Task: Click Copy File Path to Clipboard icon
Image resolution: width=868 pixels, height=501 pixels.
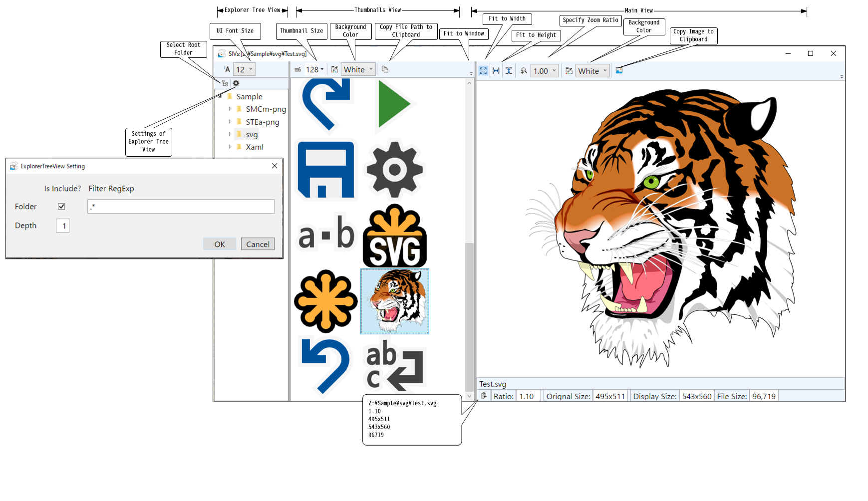Action: click(x=385, y=69)
